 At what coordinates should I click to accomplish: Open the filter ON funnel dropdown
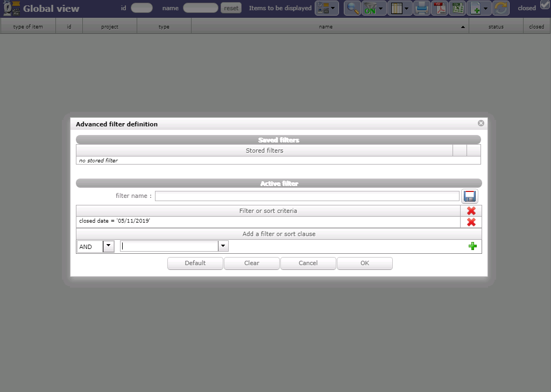click(374, 8)
